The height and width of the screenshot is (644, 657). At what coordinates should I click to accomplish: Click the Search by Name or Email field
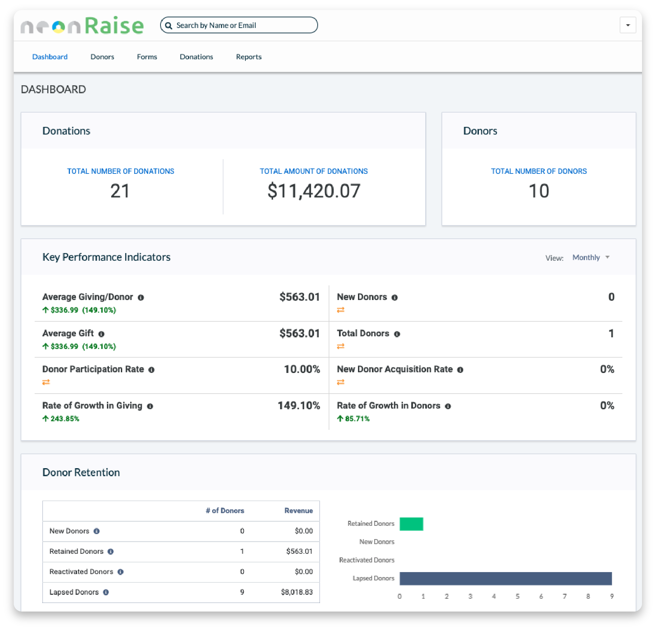click(x=239, y=25)
